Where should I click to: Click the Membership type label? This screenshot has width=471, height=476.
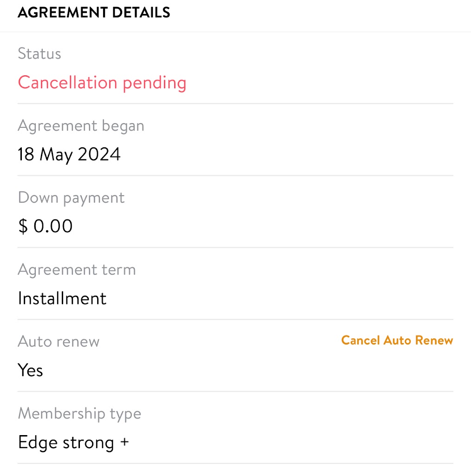pyautogui.click(x=79, y=414)
